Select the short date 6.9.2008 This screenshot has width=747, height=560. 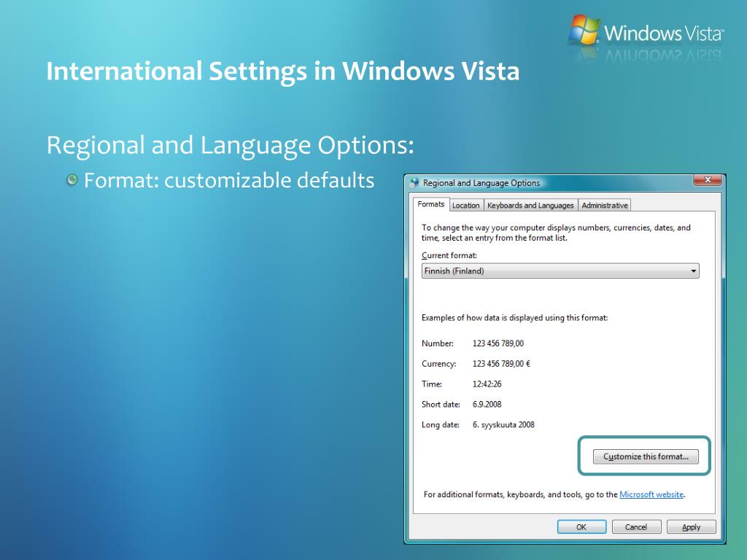[x=487, y=404]
